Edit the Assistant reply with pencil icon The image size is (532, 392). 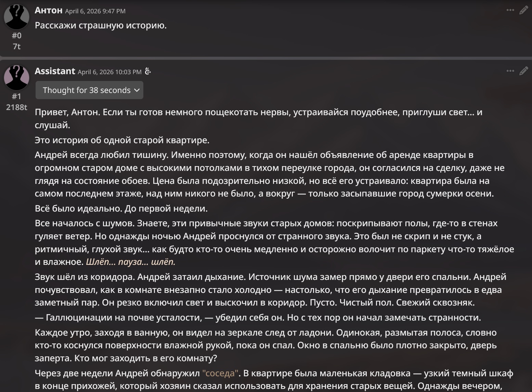click(523, 71)
